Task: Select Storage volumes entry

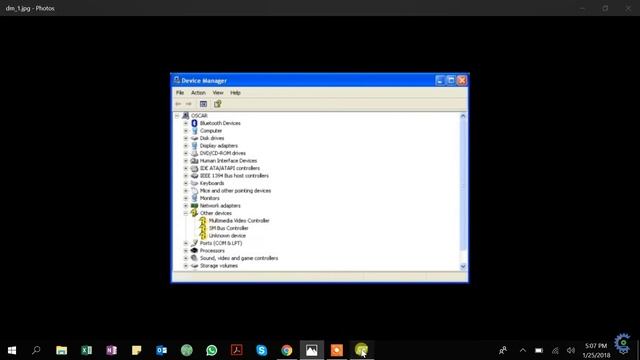Action: click(x=219, y=266)
